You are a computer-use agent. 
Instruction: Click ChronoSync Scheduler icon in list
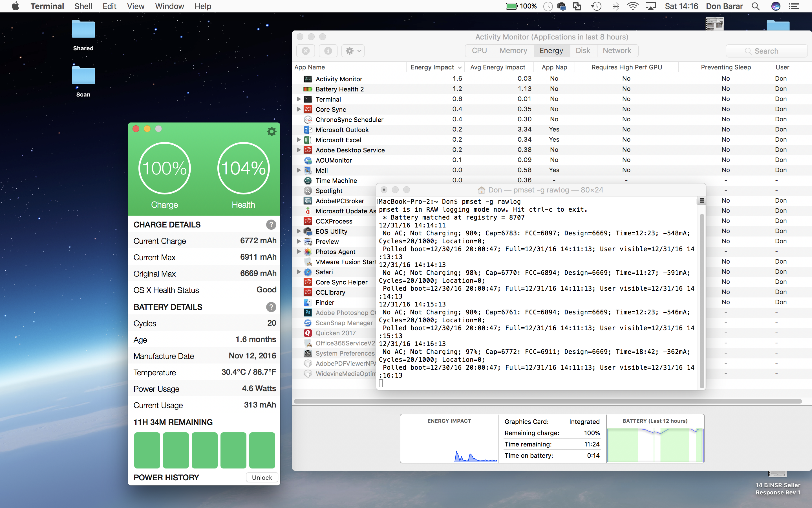pyautogui.click(x=308, y=120)
